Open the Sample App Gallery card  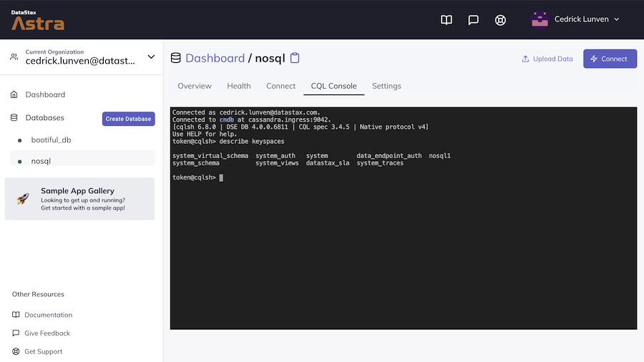pyautogui.click(x=79, y=199)
